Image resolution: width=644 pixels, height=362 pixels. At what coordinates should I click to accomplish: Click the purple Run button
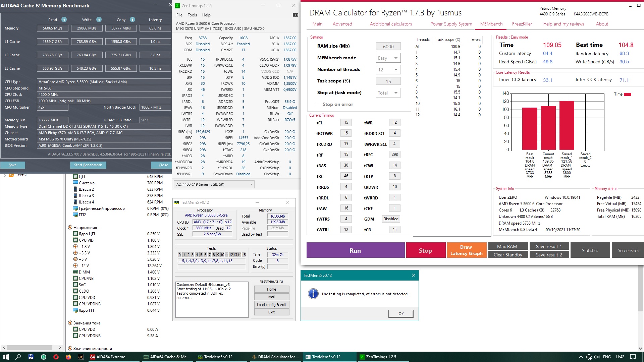tap(355, 250)
